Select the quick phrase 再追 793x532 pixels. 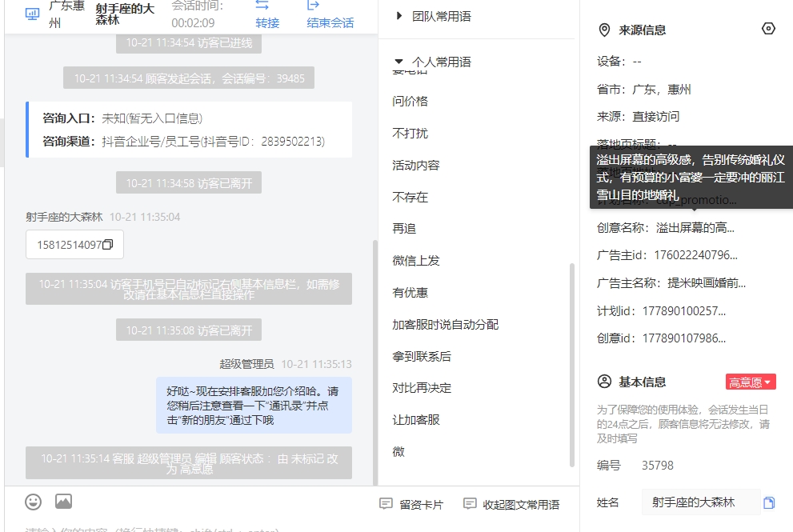[x=404, y=229]
